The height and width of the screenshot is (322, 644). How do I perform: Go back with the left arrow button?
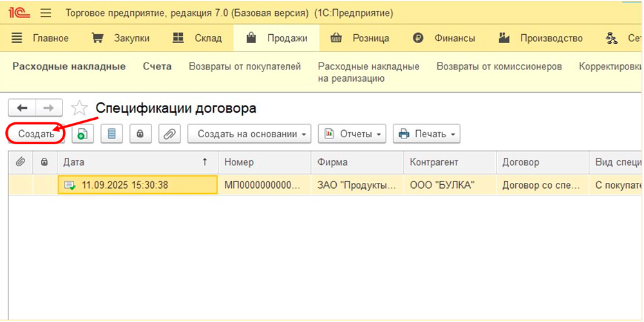point(22,108)
